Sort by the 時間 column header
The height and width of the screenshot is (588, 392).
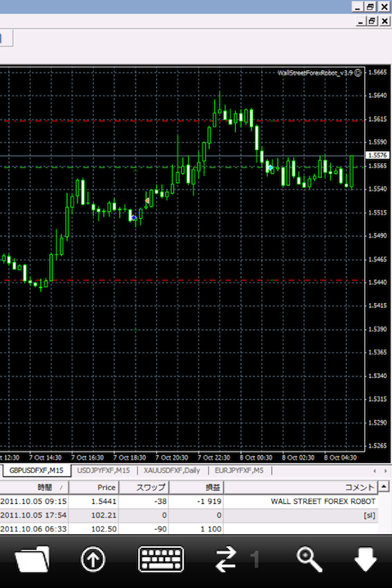34,487
